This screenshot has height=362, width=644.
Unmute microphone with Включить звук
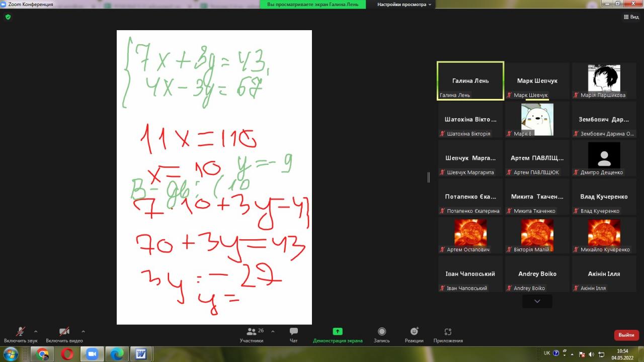click(x=21, y=334)
